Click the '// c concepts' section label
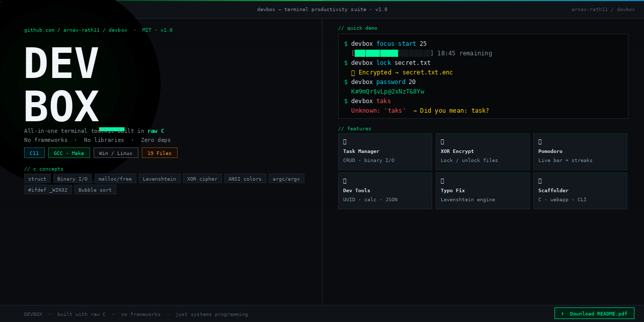 pos(44,169)
